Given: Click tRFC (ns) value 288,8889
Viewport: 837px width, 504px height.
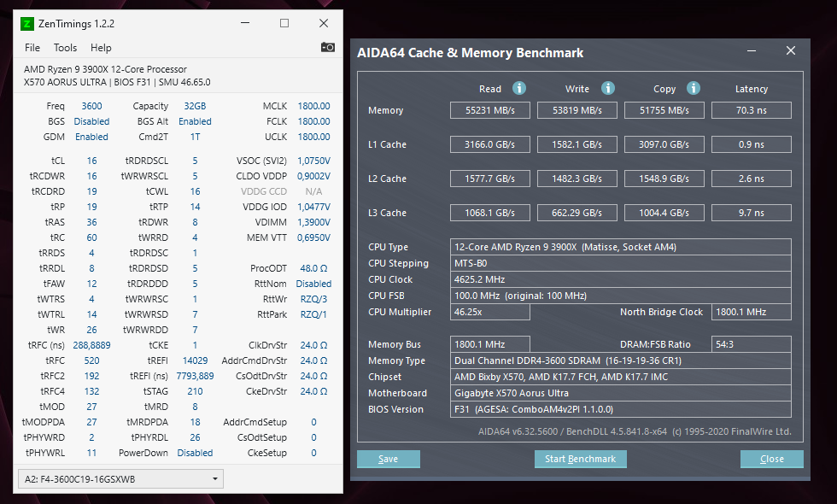Looking at the screenshot, I should 92,345.
